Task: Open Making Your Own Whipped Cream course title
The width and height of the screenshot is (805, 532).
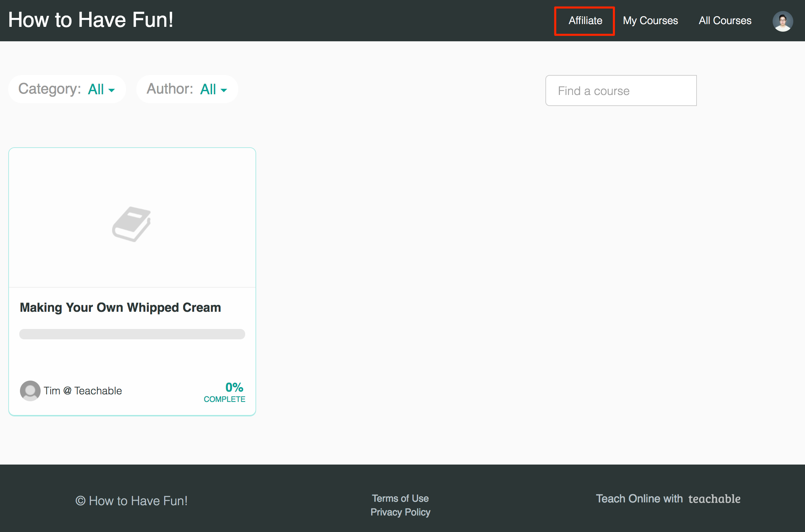Action: point(121,307)
